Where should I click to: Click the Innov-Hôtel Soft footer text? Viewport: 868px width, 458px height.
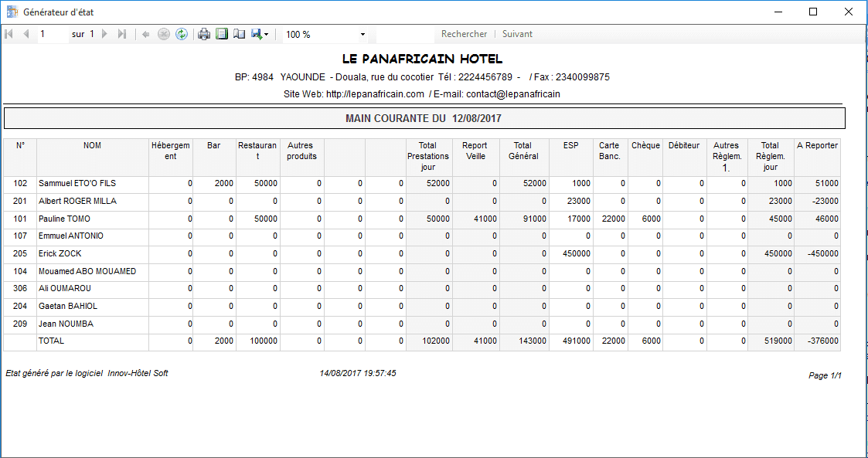coord(138,373)
